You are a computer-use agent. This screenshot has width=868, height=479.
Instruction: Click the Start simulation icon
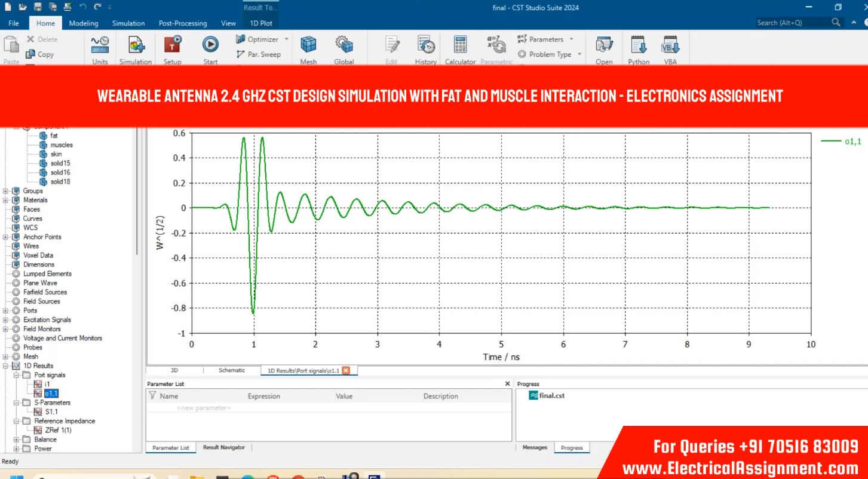coord(210,46)
